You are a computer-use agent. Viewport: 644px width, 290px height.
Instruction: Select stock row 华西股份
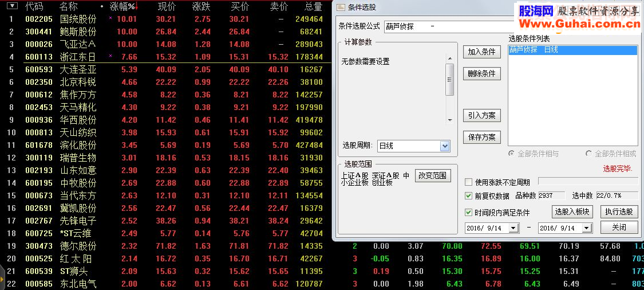pos(165,120)
